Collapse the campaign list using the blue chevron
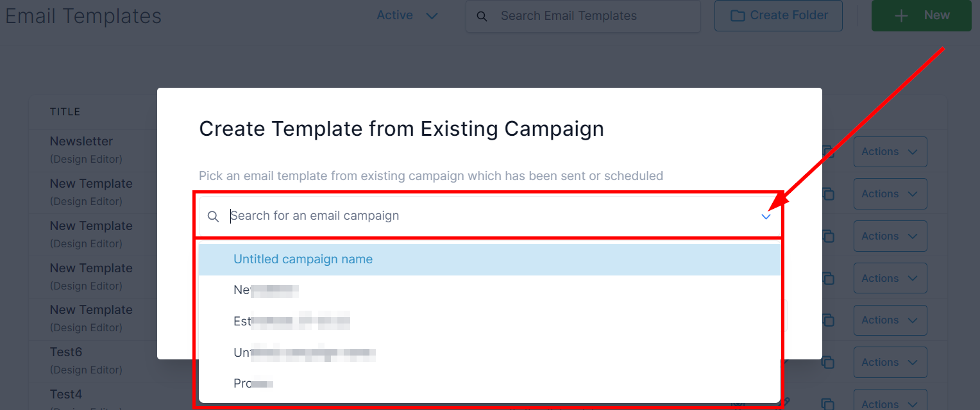Image resolution: width=980 pixels, height=410 pixels. (x=766, y=217)
